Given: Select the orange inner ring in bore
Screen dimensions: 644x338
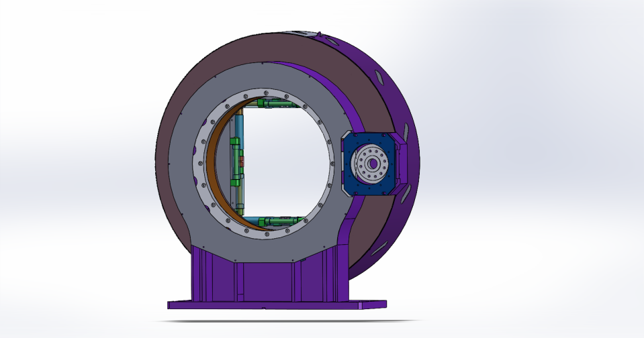Looking at the screenshot, I should [211, 164].
